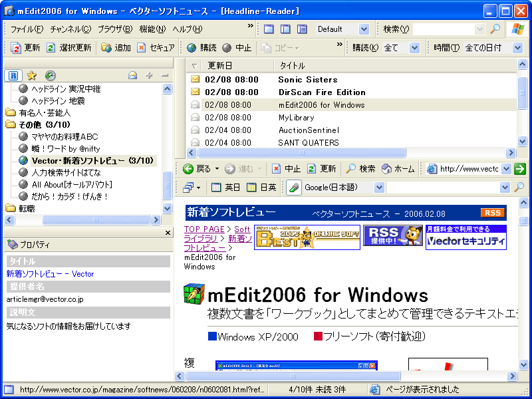This screenshot has width=532, height=399.
Task: Open the 時間 全ての日付 dropdown
Action: point(517,48)
